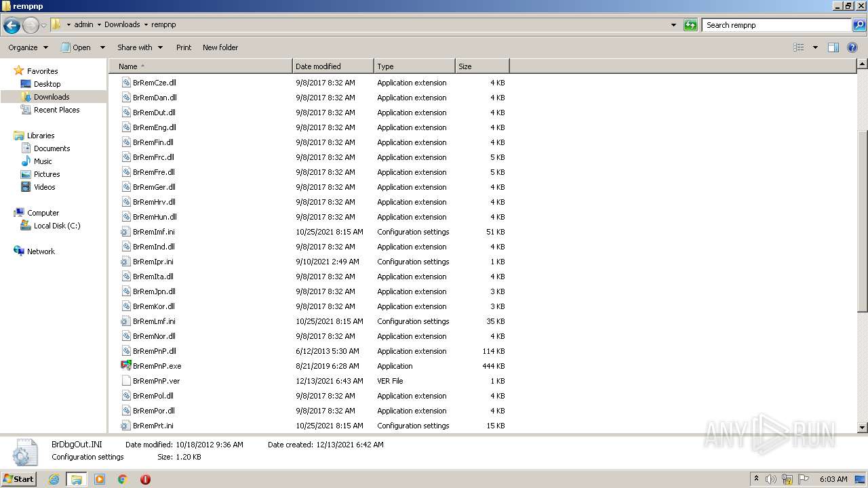Launch Internet Explorer from the taskbar

pyautogui.click(x=54, y=479)
